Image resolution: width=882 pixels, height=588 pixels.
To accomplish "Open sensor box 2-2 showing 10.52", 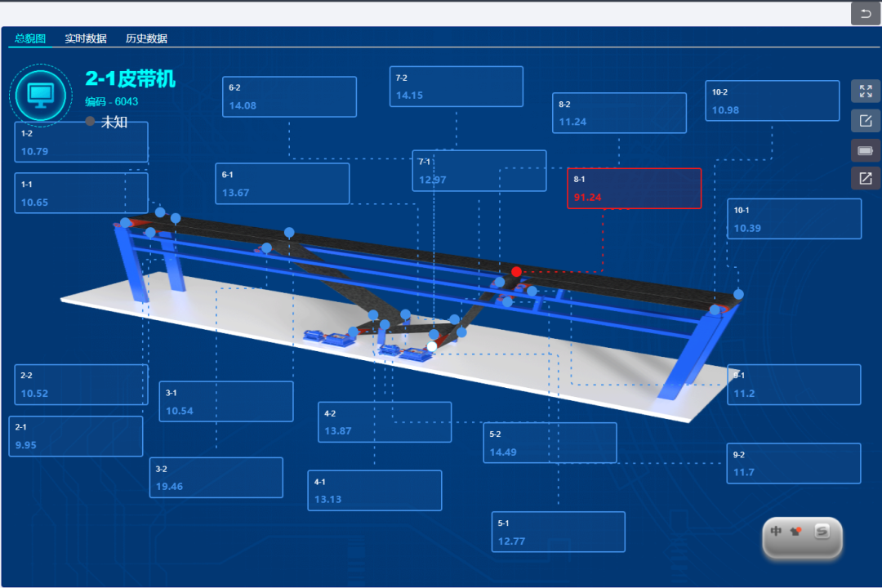I will coord(82,385).
